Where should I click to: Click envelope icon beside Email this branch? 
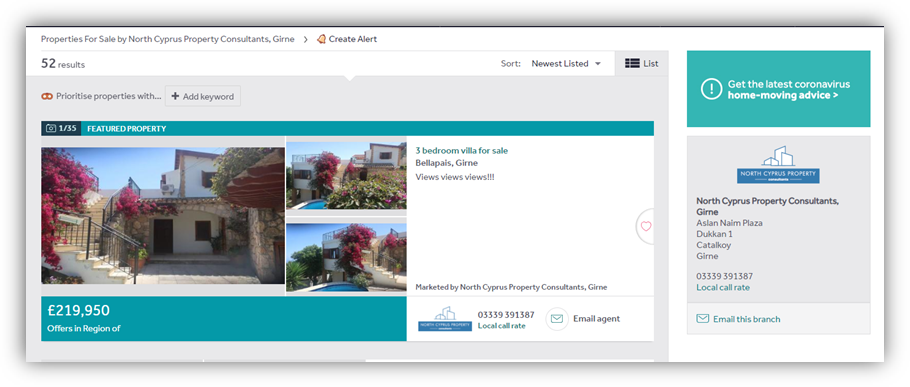click(702, 319)
